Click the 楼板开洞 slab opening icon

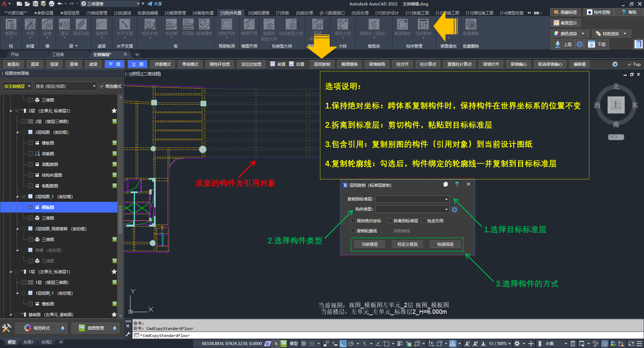click(x=227, y=25)
